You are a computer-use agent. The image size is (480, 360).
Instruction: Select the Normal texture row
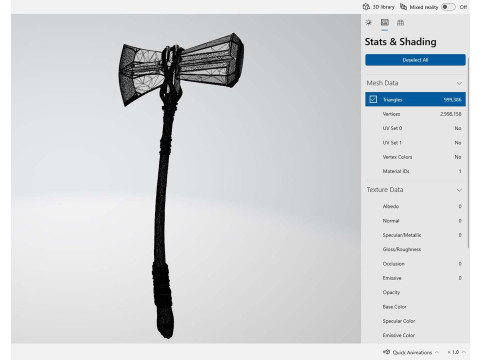415,221
